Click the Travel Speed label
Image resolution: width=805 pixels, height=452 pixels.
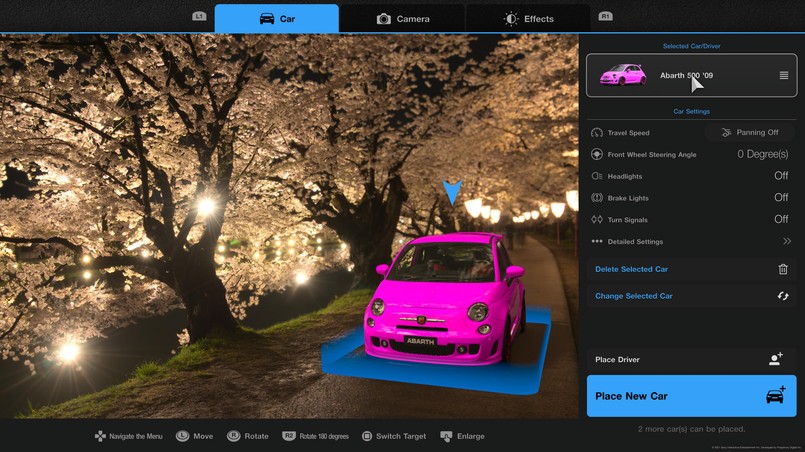(x=628, y=133)
